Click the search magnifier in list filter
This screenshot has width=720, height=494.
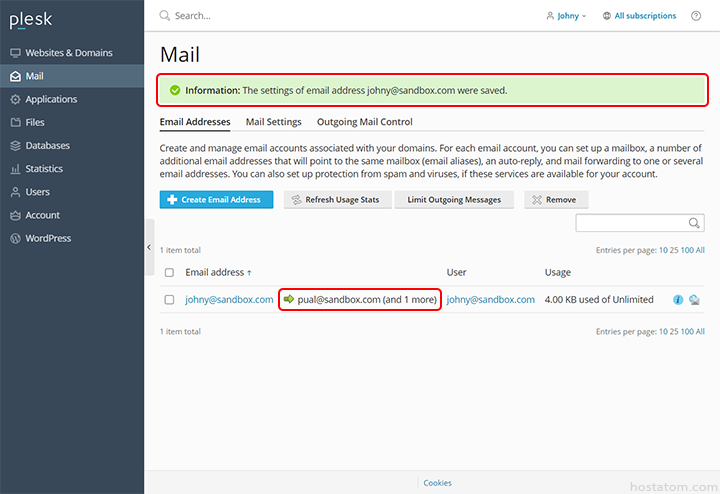694,223
